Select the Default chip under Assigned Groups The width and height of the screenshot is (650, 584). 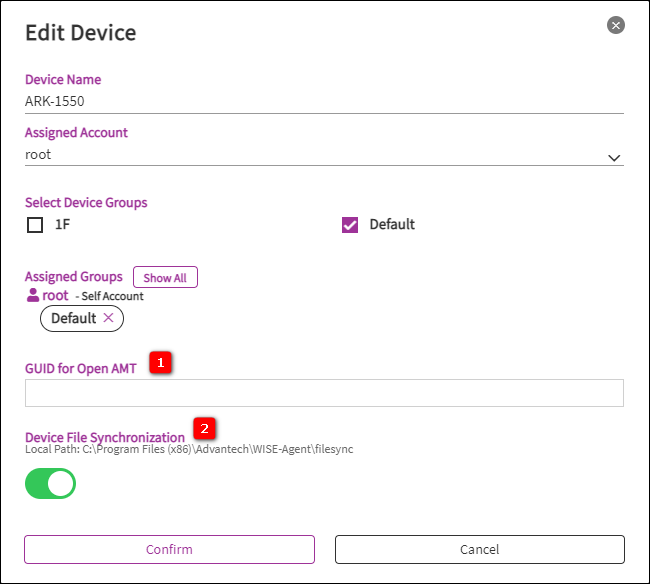pyautogui.click(x=73, y=318)
